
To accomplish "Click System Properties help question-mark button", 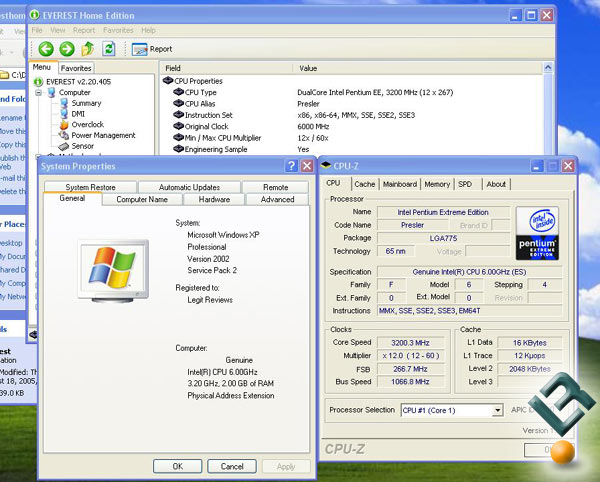I will point(292,166).
